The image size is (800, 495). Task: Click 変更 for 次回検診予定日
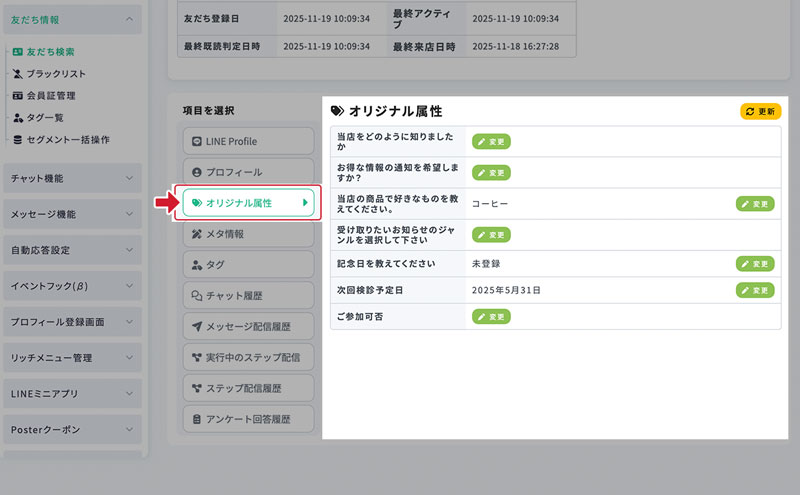[x=755, y=290]
